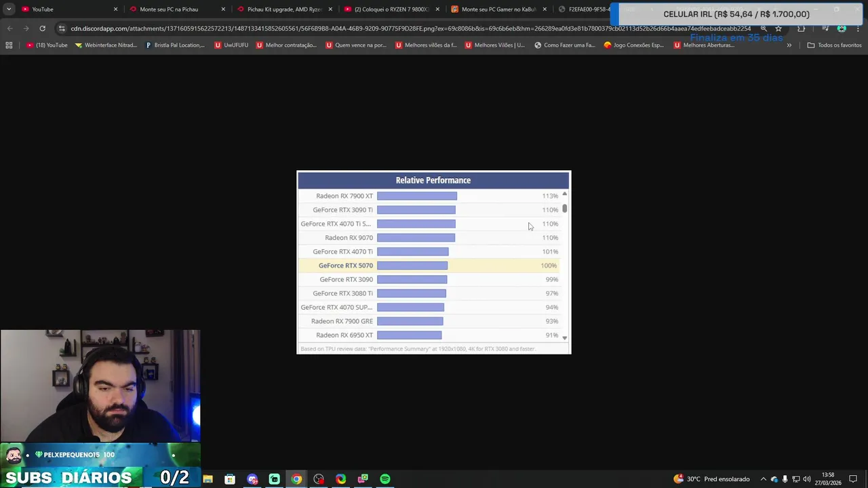Open the Quem vence na por bookmark
Viewport: 868px width, 488px height.
(x=355, y=45)
